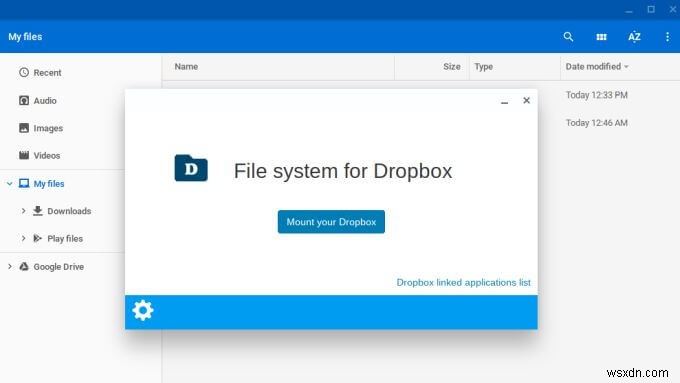
Task: Open the three-dot more menu
Action: [667, 37]
